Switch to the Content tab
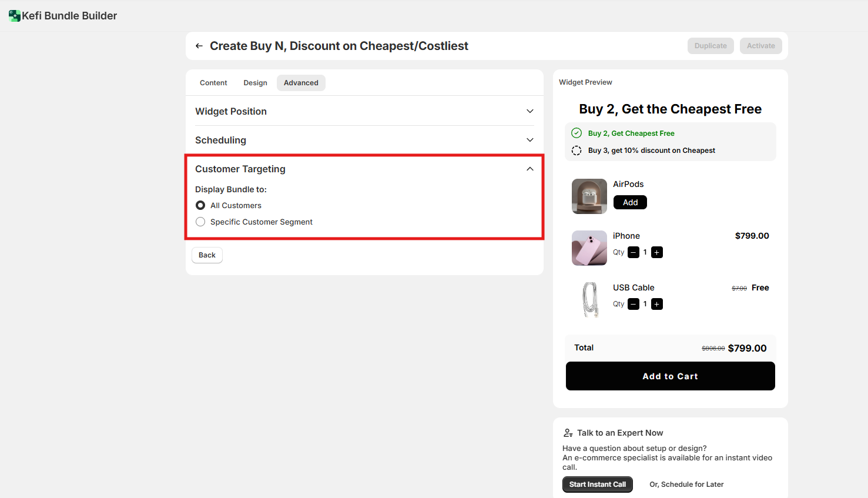This screenshot has height=498, width=868. point(213,83)
